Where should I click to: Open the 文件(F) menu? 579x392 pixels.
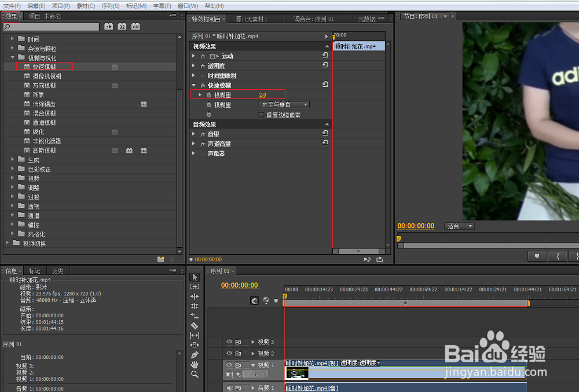(x=12, y=6)
